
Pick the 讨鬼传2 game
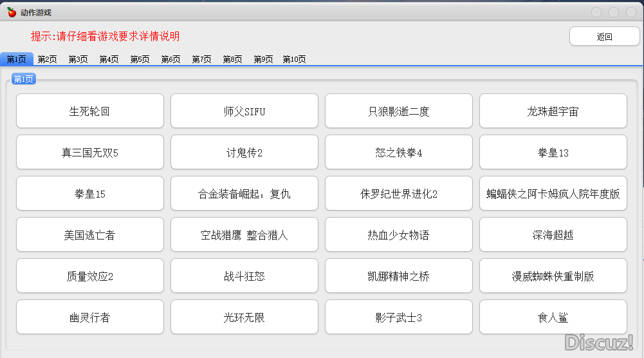coord(244,152)
